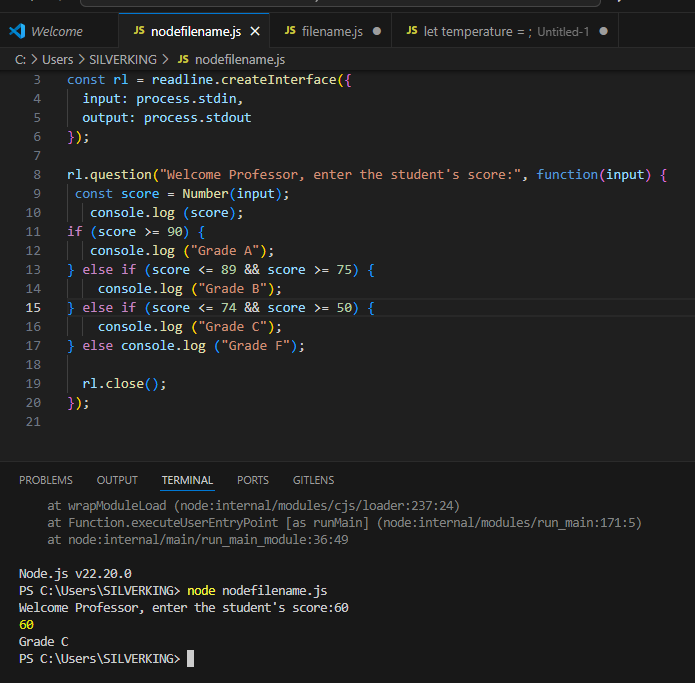Select the nodefilename.js editor tab
This screenshot has height=683, width=695.
[x=195, y=31]
